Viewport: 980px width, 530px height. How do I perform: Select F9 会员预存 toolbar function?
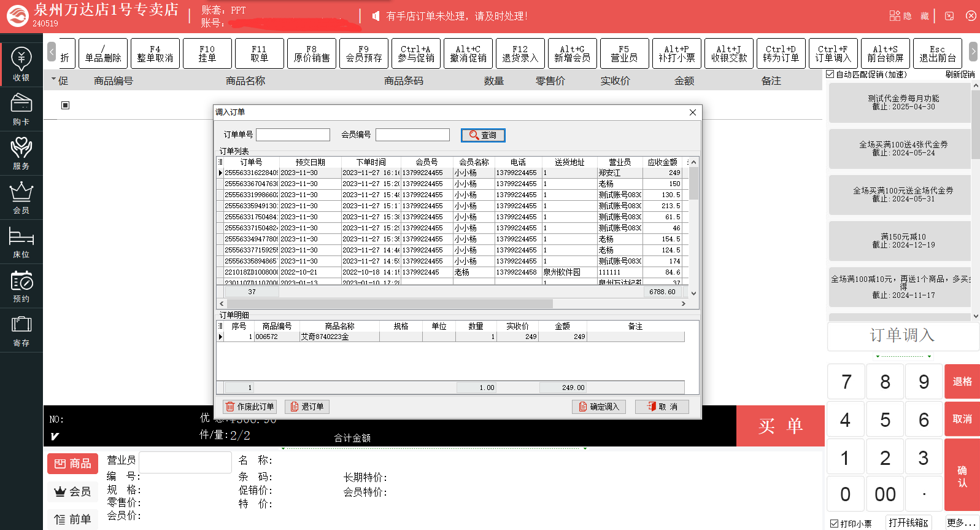364,53
